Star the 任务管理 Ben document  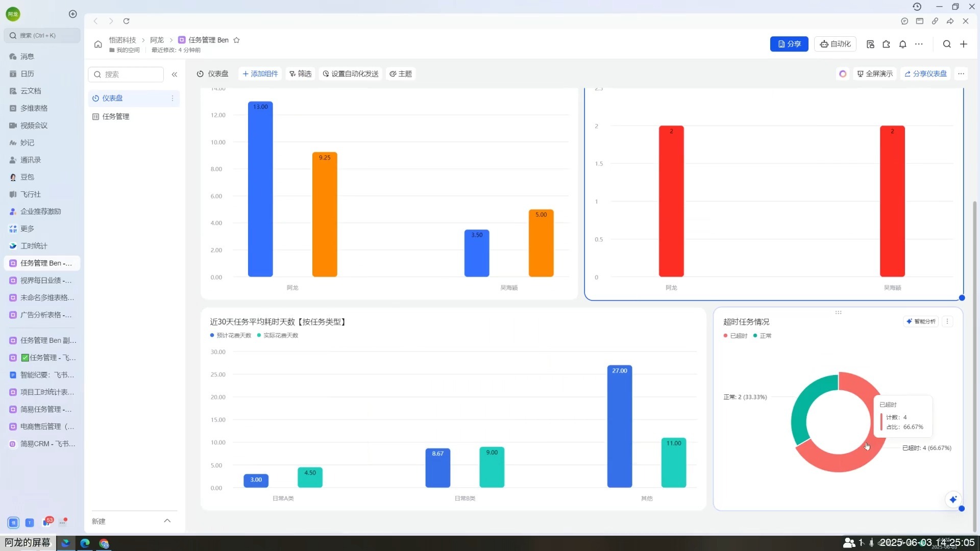click(x=236, y=40)
